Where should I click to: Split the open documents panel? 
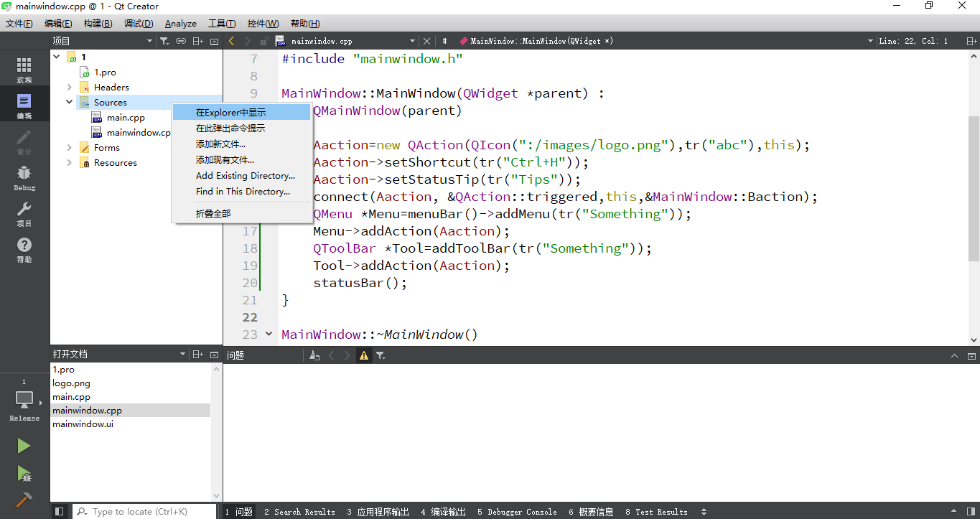197,354
